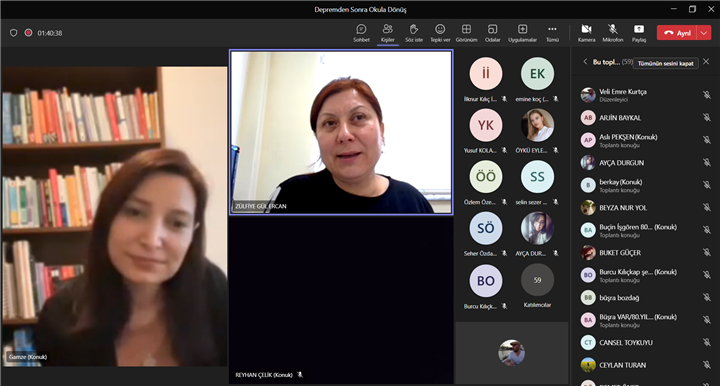Click the recording indicator icon

[x=28, y=33]
